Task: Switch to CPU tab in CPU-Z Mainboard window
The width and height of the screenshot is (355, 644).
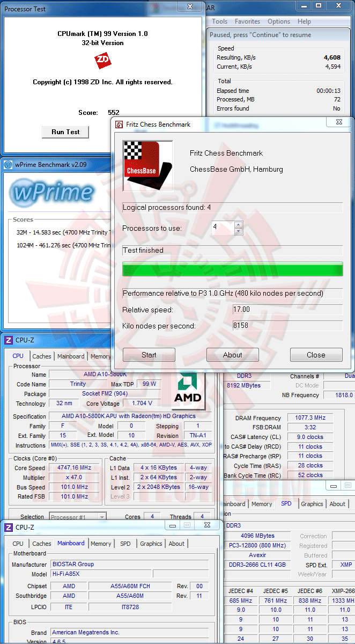Action: 18,544
